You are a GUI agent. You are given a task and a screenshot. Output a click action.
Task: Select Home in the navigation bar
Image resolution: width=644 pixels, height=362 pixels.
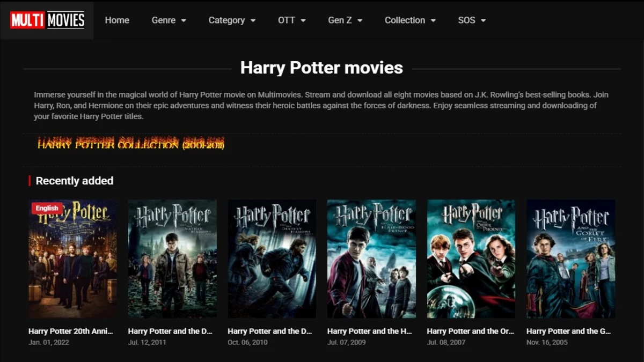click(x=117, y=20)
